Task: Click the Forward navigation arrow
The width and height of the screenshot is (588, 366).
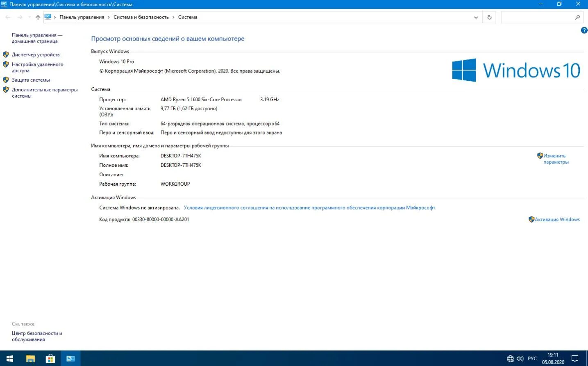Action: [x=20, y=17]
